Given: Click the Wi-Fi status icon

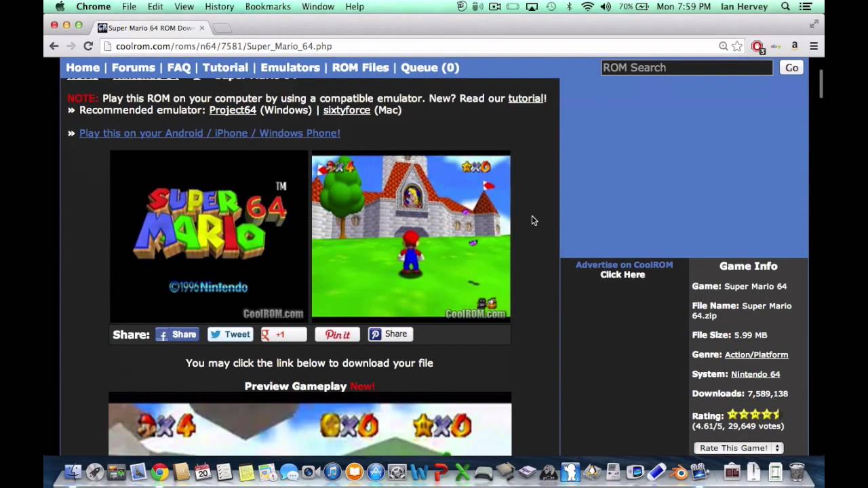Looking at the screenshot, I should pos(587,7).
